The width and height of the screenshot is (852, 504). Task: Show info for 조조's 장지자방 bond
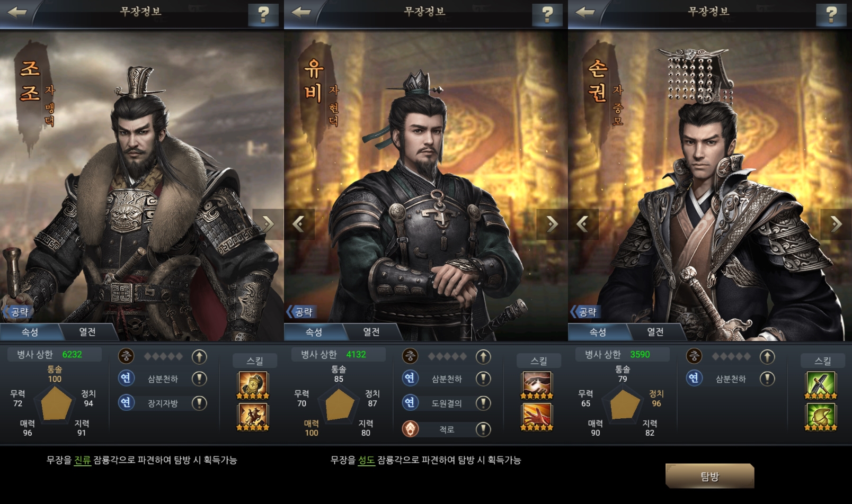pos(199,403)
